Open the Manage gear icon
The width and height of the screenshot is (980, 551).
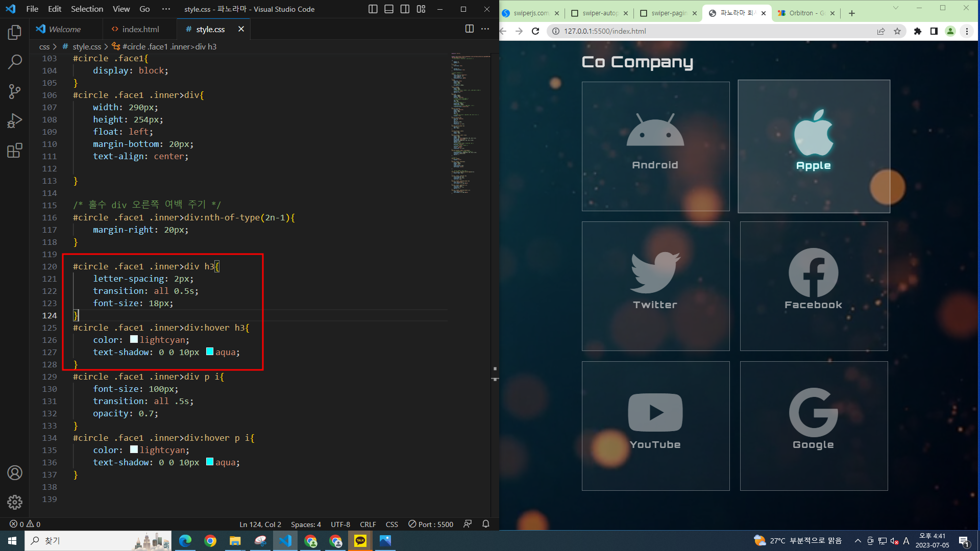coord(15,503)
